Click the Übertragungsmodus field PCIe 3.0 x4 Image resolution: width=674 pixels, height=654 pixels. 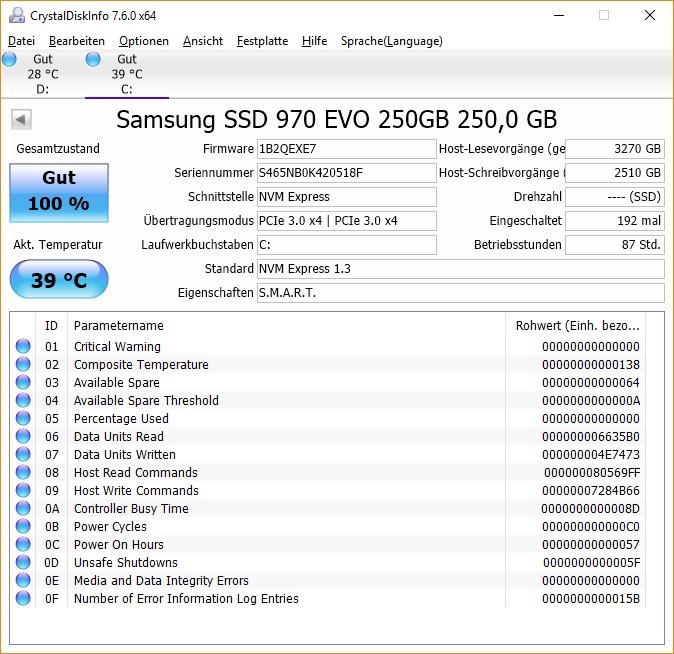click(x=346, y=221)
